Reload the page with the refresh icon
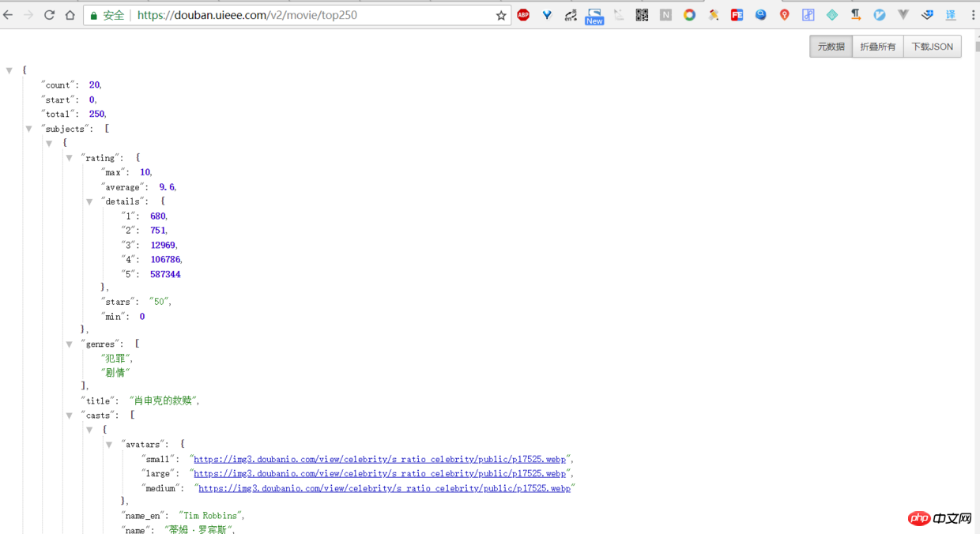This screenshot has height=534, width=980. click(49, 15)
